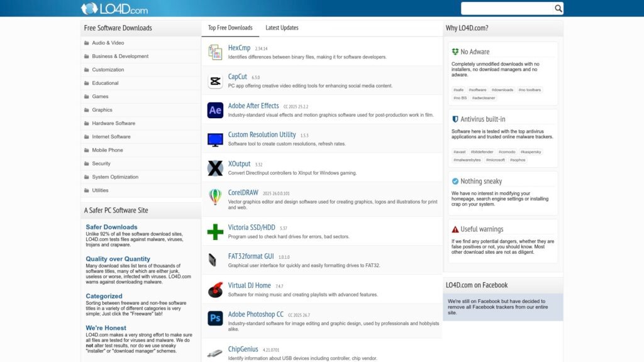
Task: Open the LO4D.com logo home link
Action: point(114,9)
